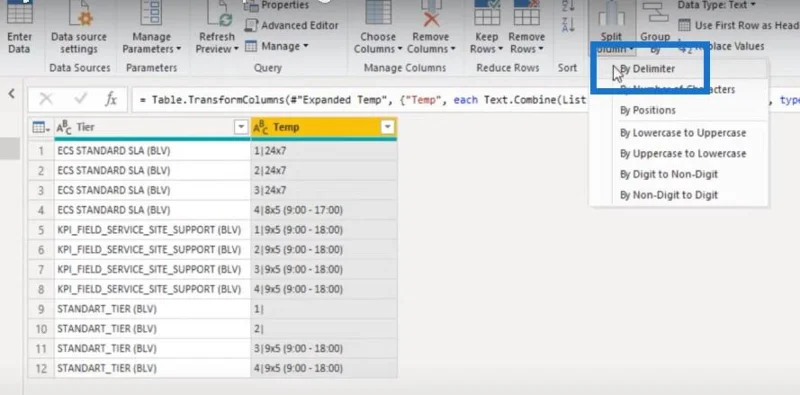Open the Tier column filter dropdown
Image resolution: width=800 pixels, height=395 pixels.
tap(241, 128)
